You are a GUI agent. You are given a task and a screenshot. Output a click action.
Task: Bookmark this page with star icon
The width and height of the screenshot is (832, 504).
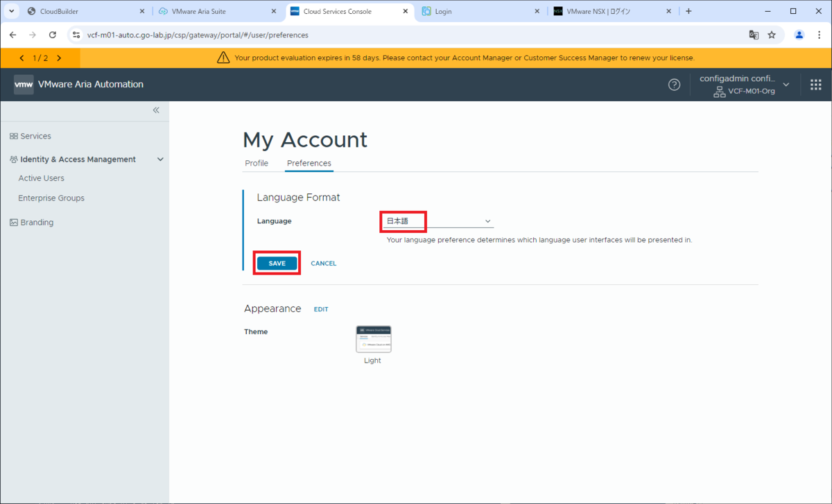[772, 35]
